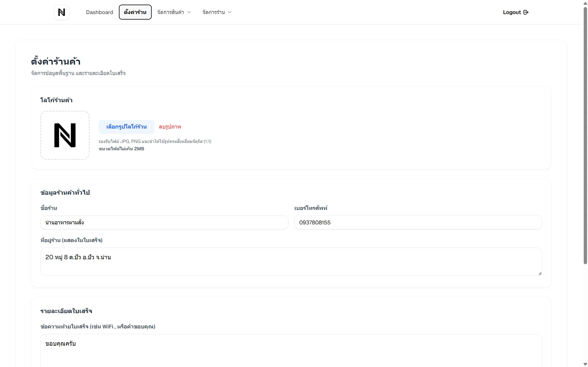Click the เบอร์โทรศัพท์ field label
Image resolution: width=588 pixels, height=367 pixels.
[311, 208]
